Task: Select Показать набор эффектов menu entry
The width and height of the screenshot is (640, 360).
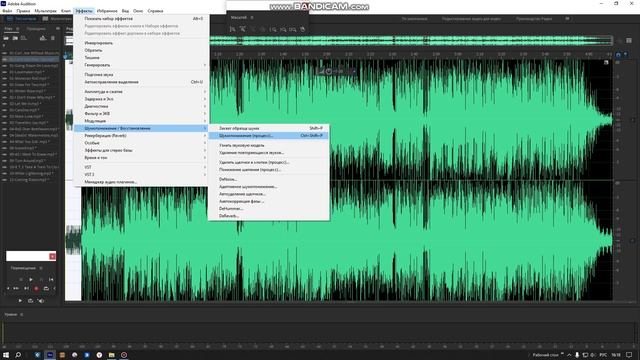Action: [141, 19]
